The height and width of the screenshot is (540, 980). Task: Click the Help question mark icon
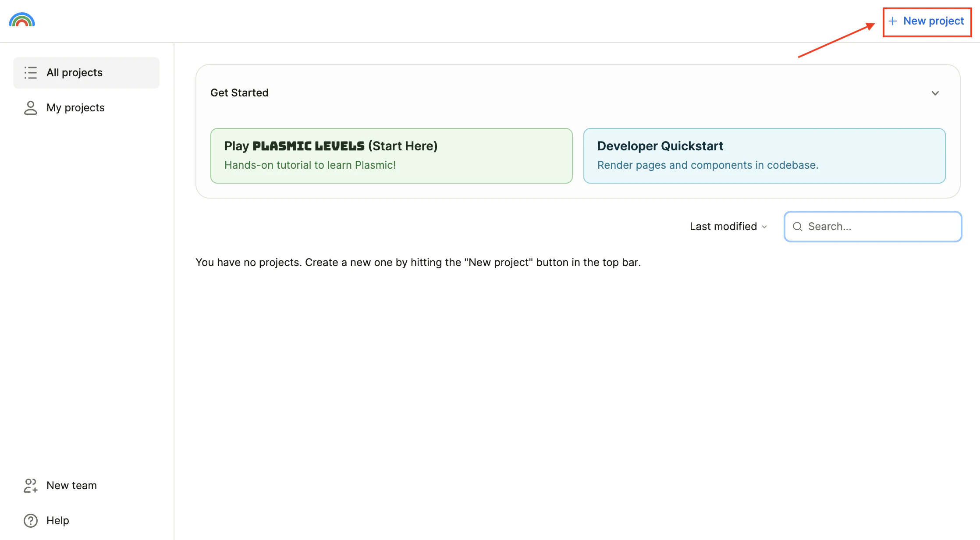pos(31,521)
